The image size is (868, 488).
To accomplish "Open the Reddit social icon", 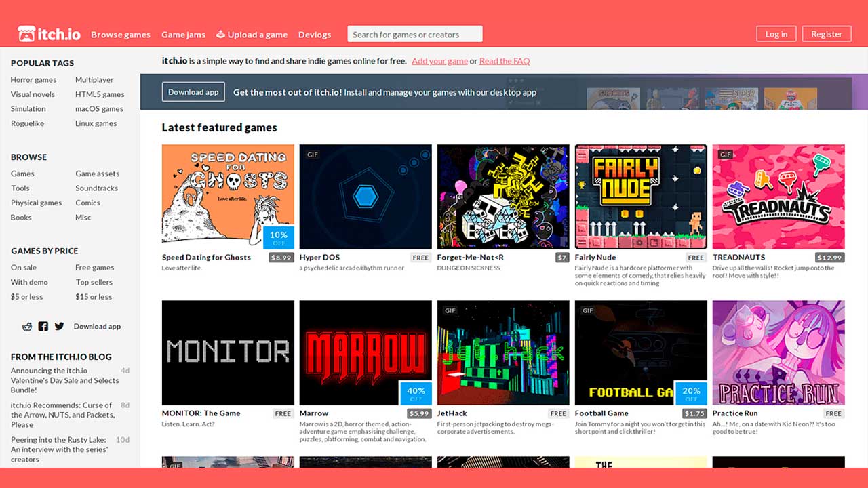I will (x=27, y=327).
